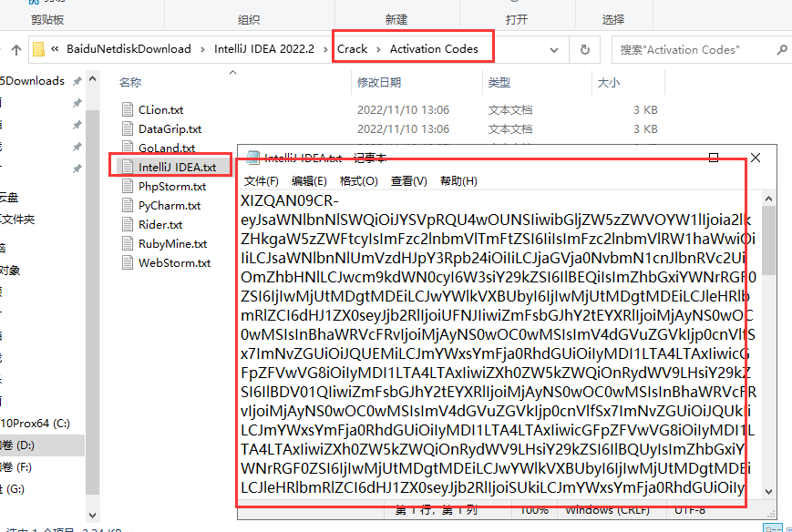Image resolution: width=792 pixels, height=532 pixels.
Task: Click Notepad scrollbar down arrow
Action: coord(769,492)
